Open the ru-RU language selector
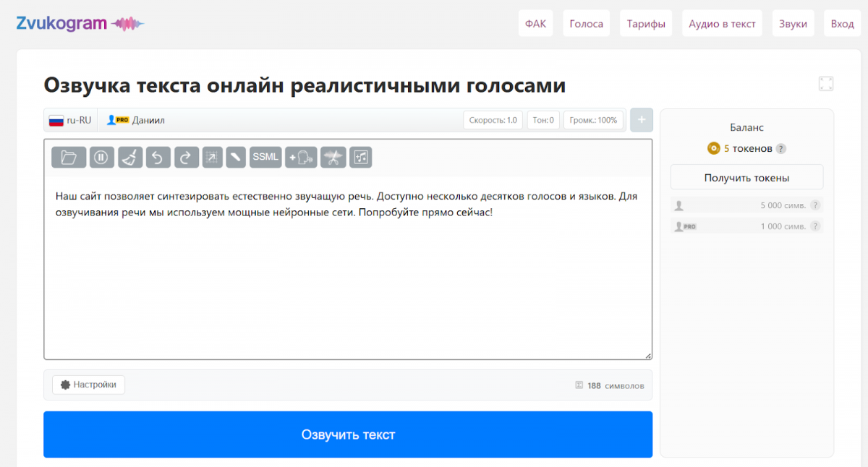This screenshot has height=467, width=868. click(70, 120)
